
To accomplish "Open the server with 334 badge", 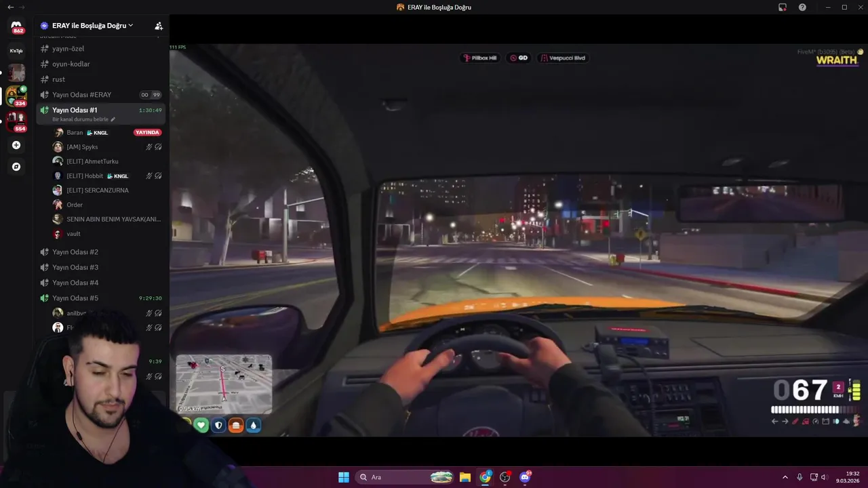I will tap(16, 96).
